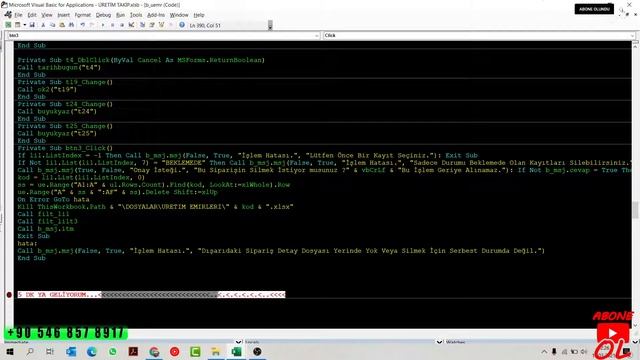Click the 'Ln 390, Col 51' position indicator
This screenshot has height=360, width=640.
(205, 25)
